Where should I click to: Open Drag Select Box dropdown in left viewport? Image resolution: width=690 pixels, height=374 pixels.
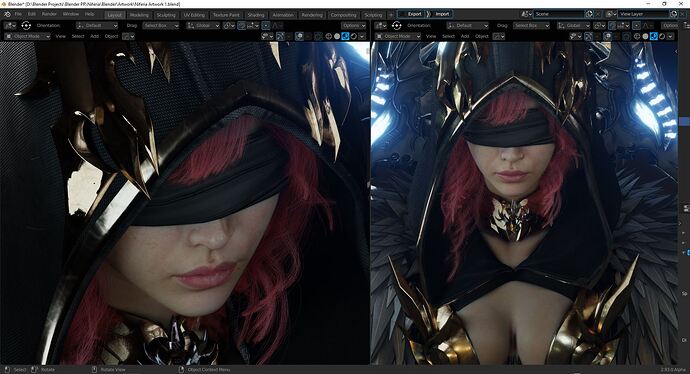[x=161, y=26]
